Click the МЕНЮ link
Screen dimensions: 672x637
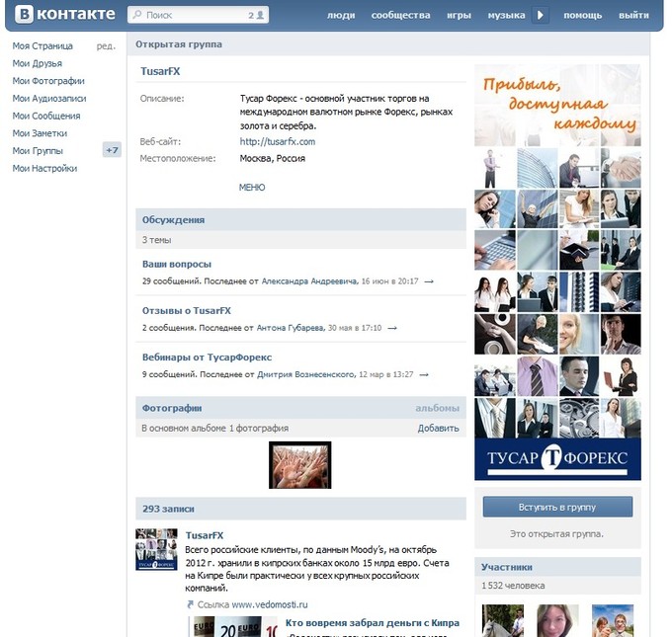(x=252, y=188)
